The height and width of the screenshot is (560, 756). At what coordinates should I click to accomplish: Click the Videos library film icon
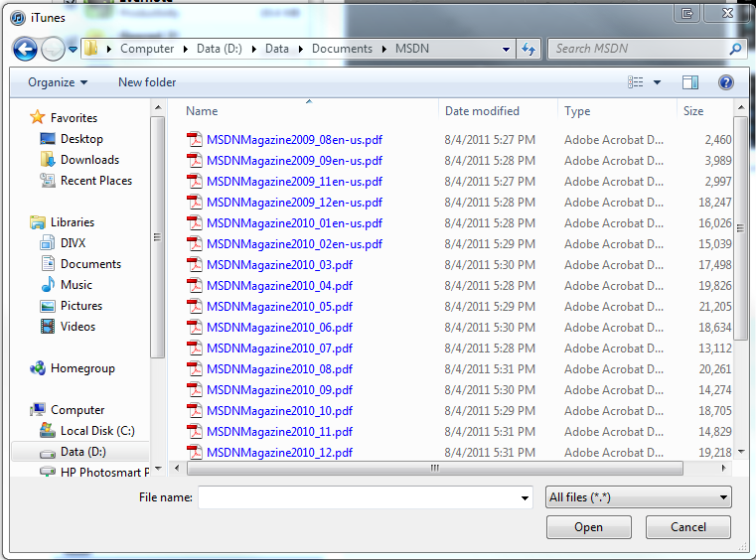48,327
